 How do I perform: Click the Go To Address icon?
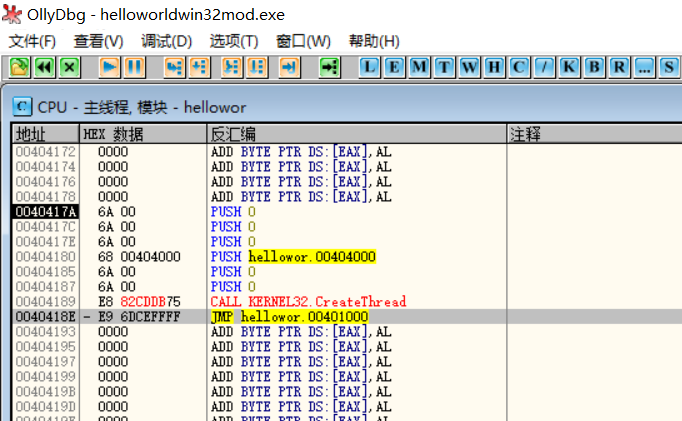[329, 67]
